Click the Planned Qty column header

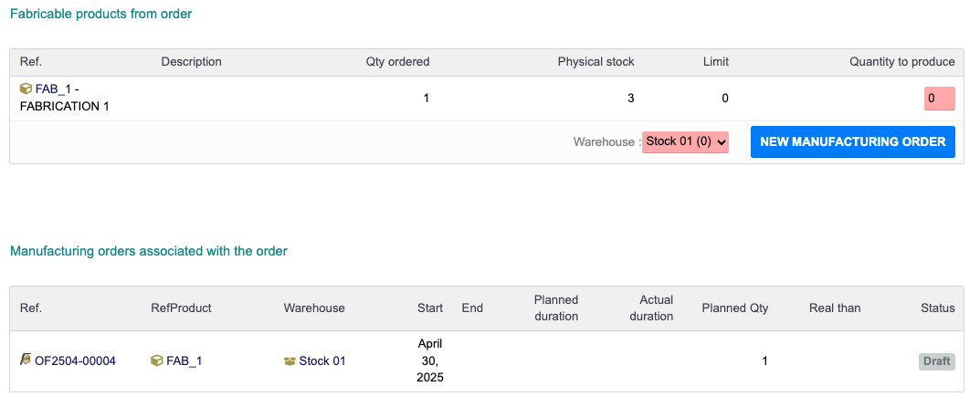tap(734, 308)
